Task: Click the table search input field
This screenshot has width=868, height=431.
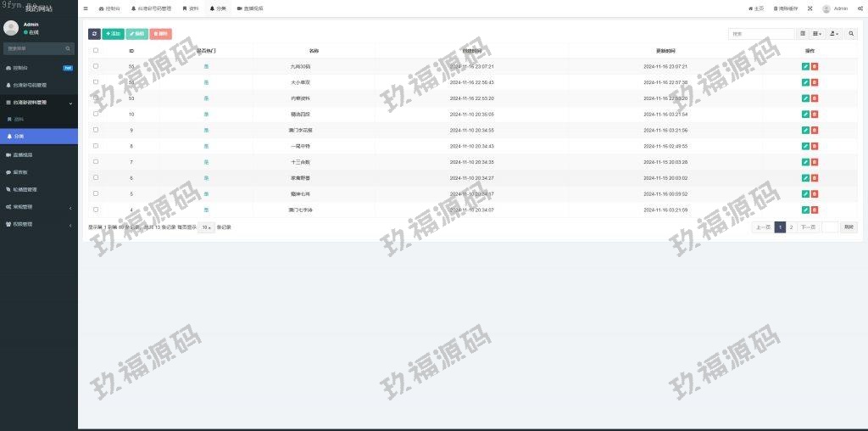Action: (760, 34)
